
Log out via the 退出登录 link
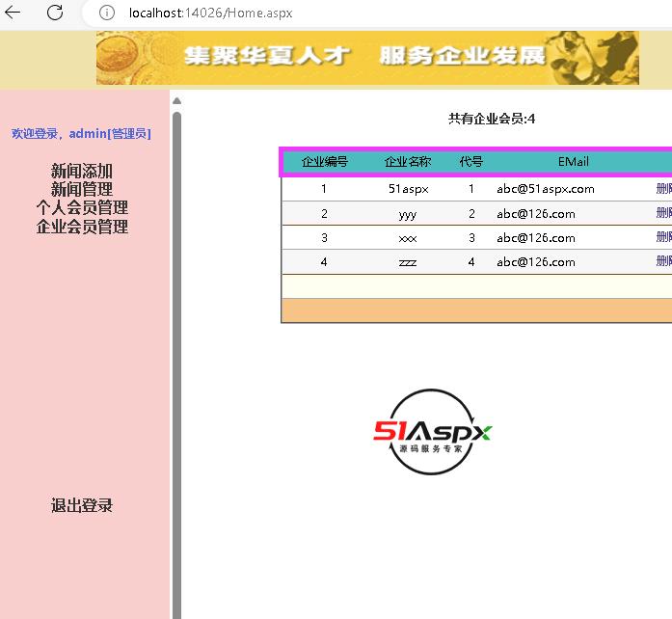pyautogui.click(x=82, y=505)
